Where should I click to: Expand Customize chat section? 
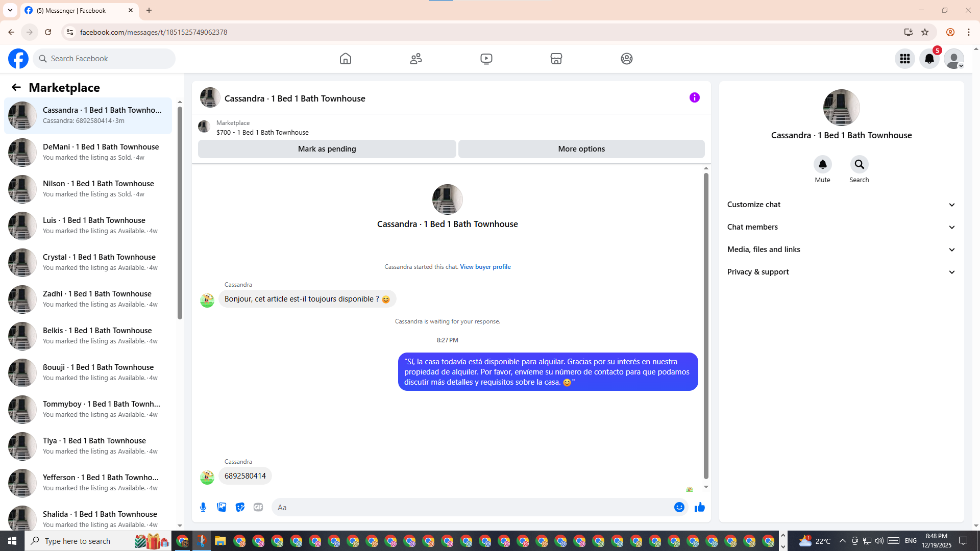coord(841,205)
